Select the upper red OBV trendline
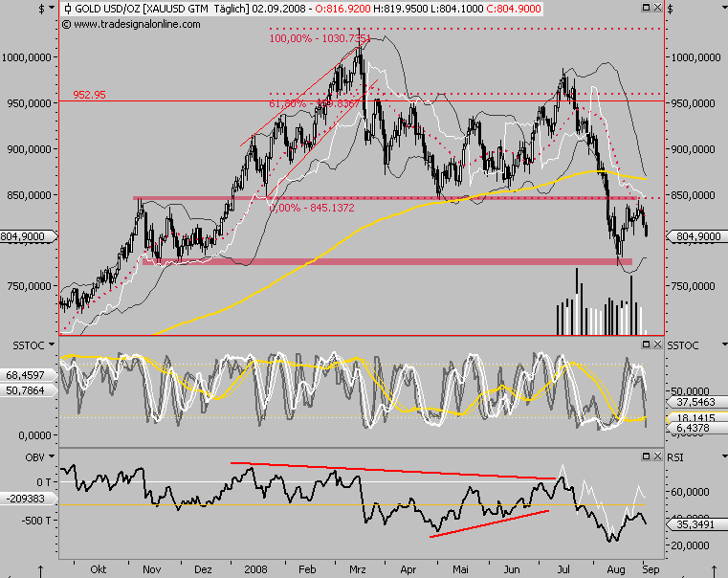This screenshot has height=578, width=728. pos(393,470)
